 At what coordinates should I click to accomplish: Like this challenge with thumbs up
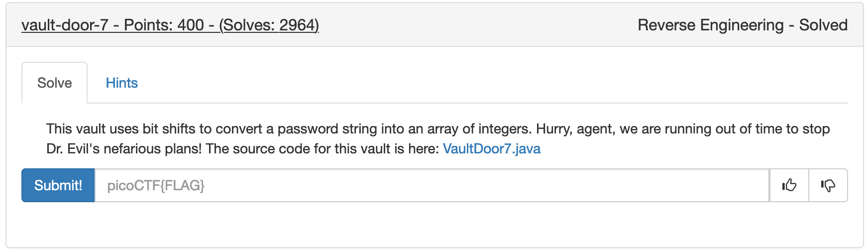coord(789,186)
